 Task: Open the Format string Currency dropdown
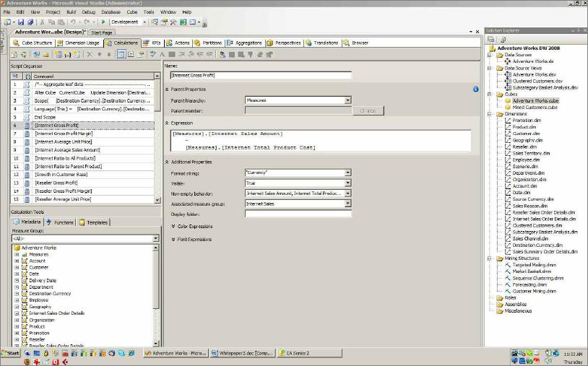coord(347,173)
